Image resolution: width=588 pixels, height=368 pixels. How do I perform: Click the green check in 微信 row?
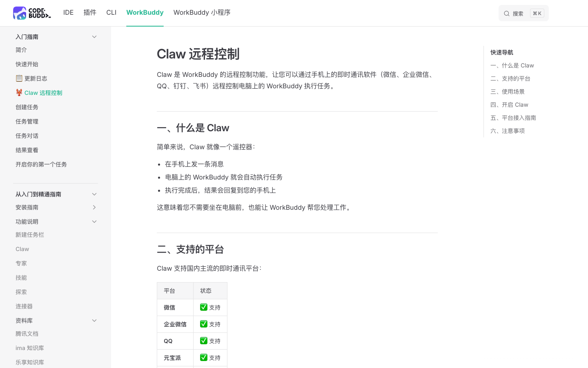click(204, 307)
